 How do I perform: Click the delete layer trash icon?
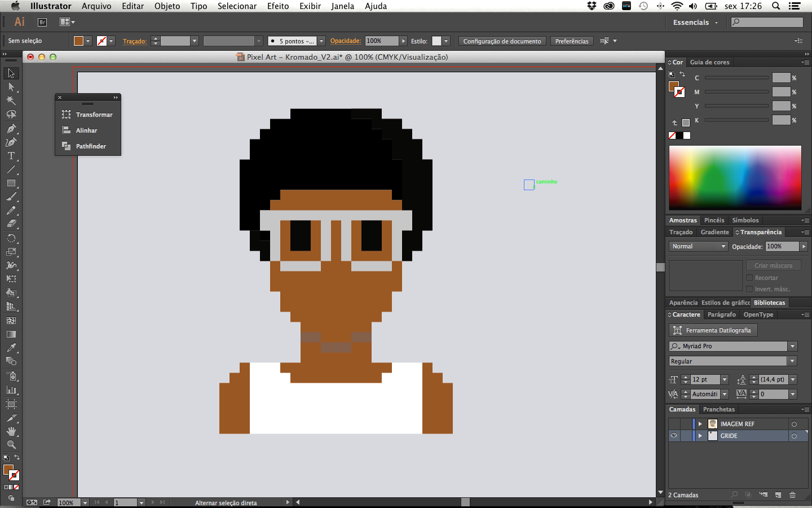point(792,495)
